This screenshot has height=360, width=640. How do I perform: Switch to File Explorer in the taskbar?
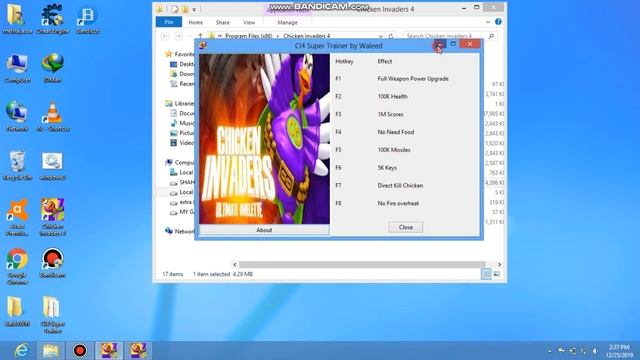tap(51, 351)
